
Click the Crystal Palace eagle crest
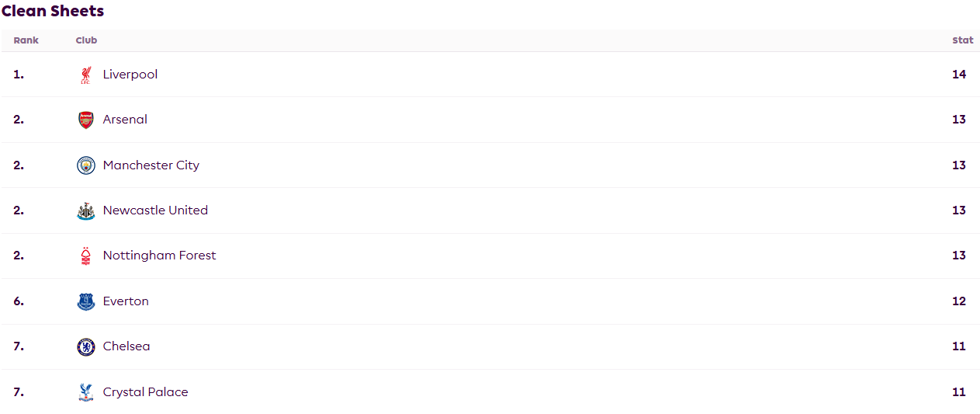click(86, 392)
